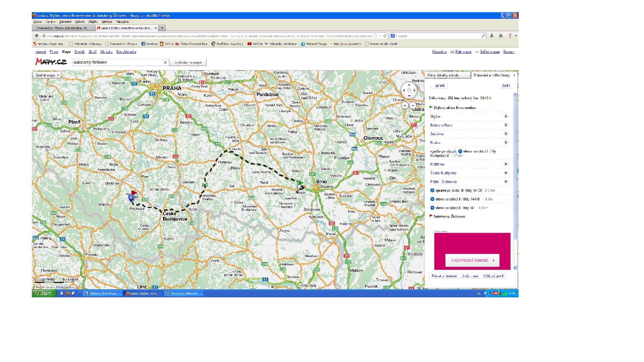Clear the search field with X icon
The image size is (644, 362).
pos(165,62)
